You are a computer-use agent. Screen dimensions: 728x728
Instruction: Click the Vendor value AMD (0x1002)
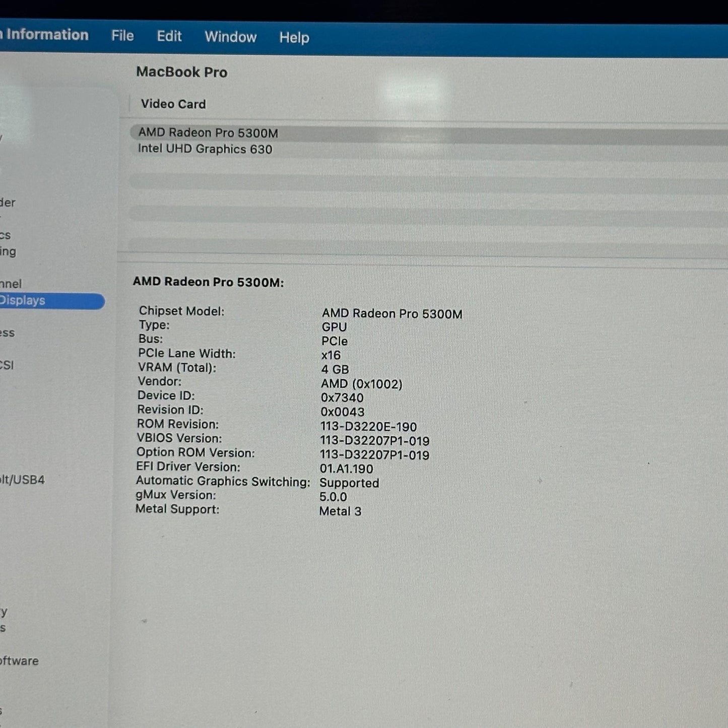pyautogui.click(x=362, y=384)
